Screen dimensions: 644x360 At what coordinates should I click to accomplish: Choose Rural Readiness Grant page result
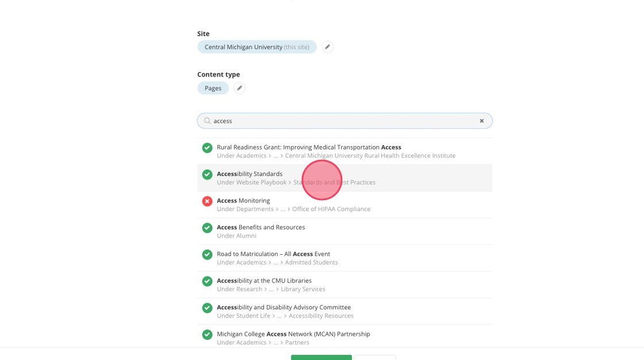[344, 151]
